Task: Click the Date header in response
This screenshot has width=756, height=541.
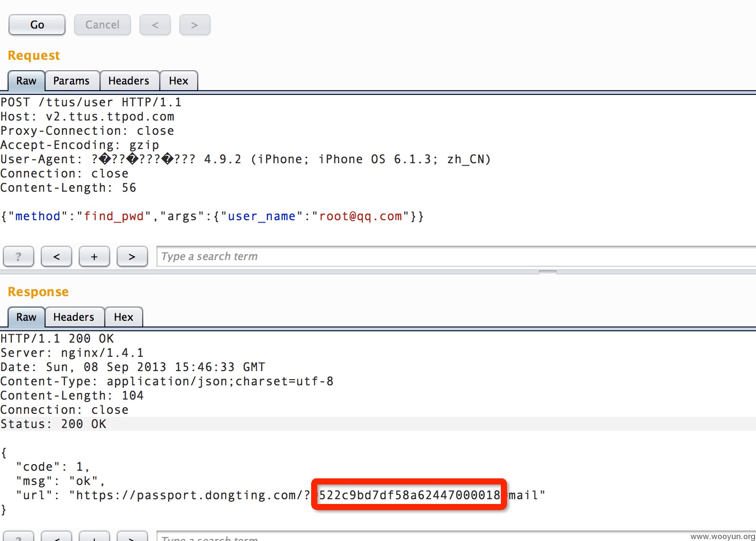Action: point(133,367)
